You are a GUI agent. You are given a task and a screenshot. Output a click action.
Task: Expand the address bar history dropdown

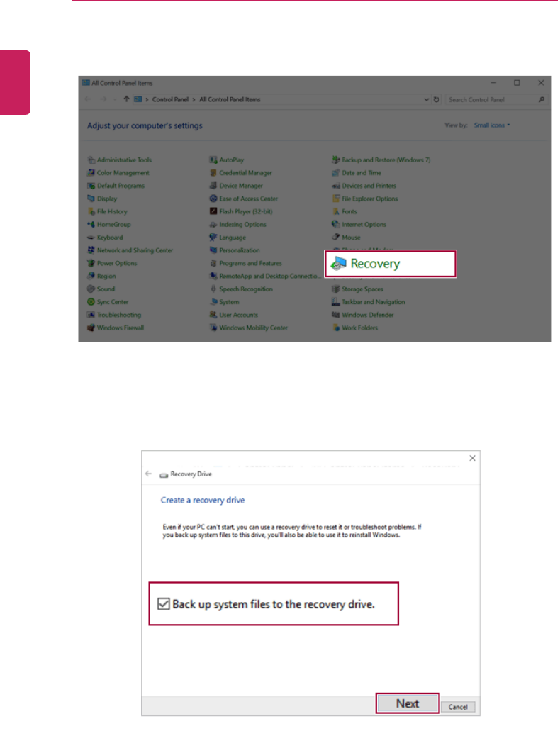click(426, 99)
